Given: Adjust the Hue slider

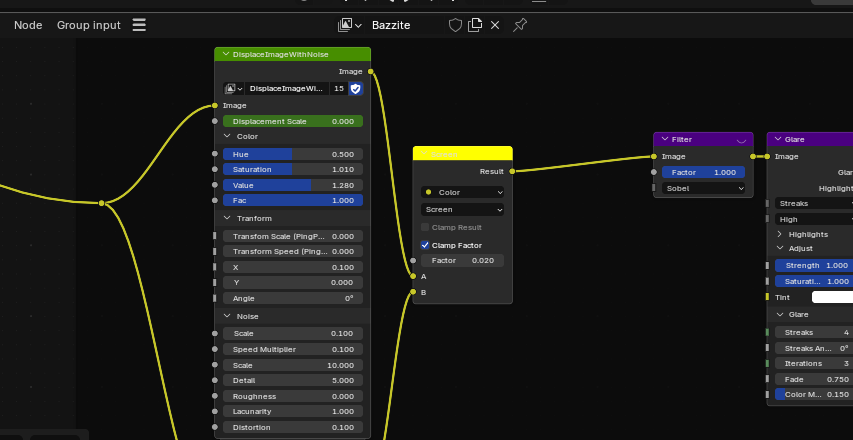Looking at the screenshot, I should click(x=293, y=154).
